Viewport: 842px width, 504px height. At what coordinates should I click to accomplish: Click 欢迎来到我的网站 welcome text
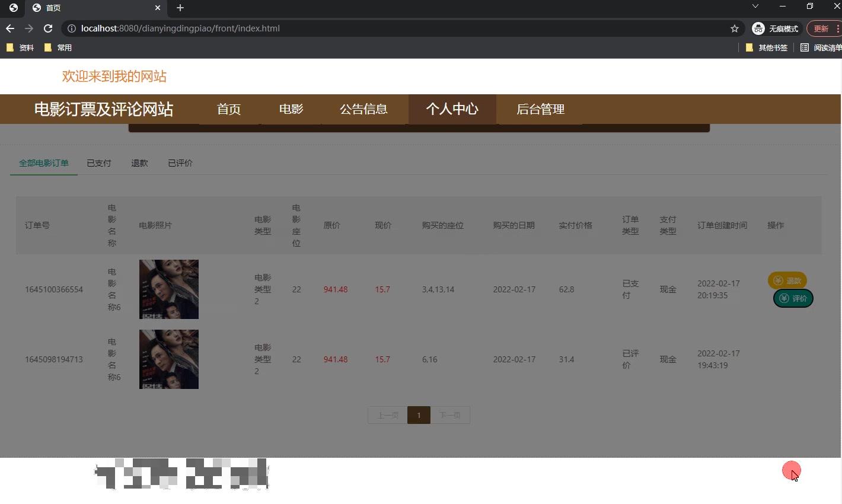click(x=114, y=76)
